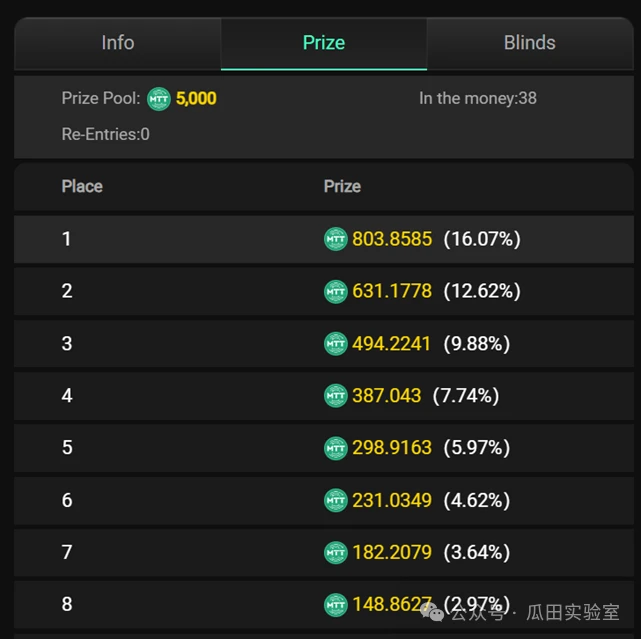
Task: Click the MTT chip icon in 4th place row
Action: [x=336, y=396]
